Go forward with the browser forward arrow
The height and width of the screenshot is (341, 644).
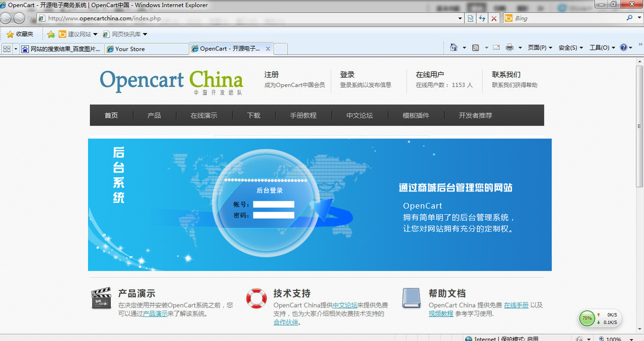[x=19, y=18]
